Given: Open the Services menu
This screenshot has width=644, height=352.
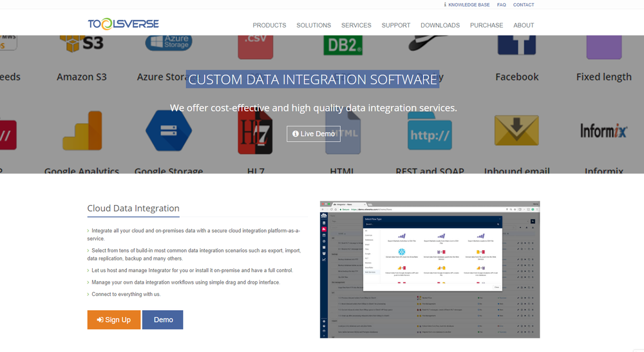Looking at the screenshot, I should (356, 26).
